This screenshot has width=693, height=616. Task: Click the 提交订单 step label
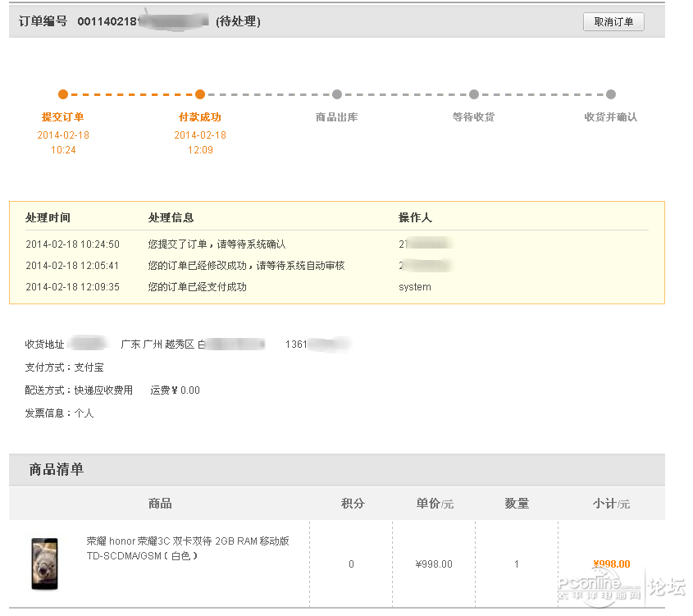(63, 117)
